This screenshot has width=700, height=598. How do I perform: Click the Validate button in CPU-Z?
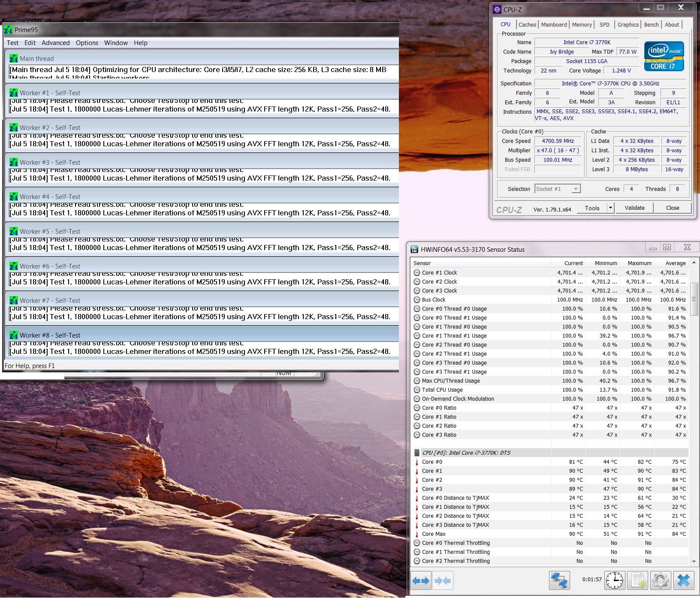pos(635,208)
